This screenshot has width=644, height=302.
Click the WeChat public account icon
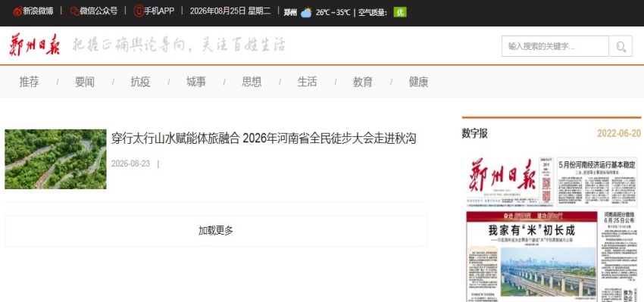(x=74, y=11)
